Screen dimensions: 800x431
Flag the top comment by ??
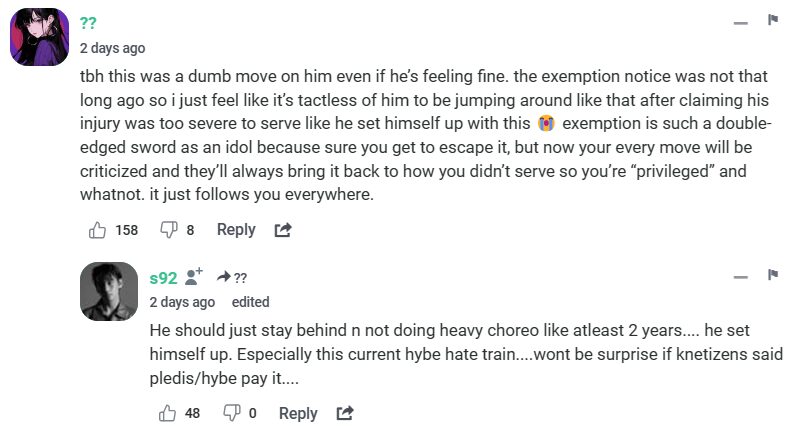tap(773, 20)
